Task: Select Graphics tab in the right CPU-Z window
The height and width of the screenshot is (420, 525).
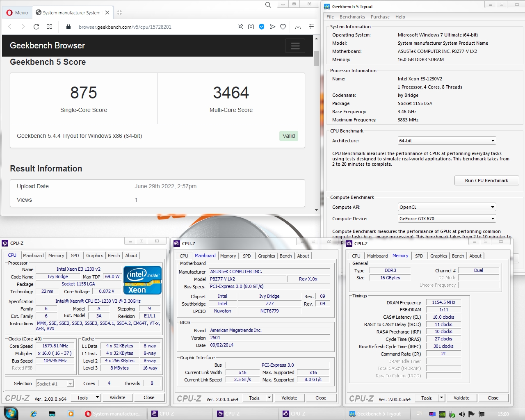Action: 439,256
